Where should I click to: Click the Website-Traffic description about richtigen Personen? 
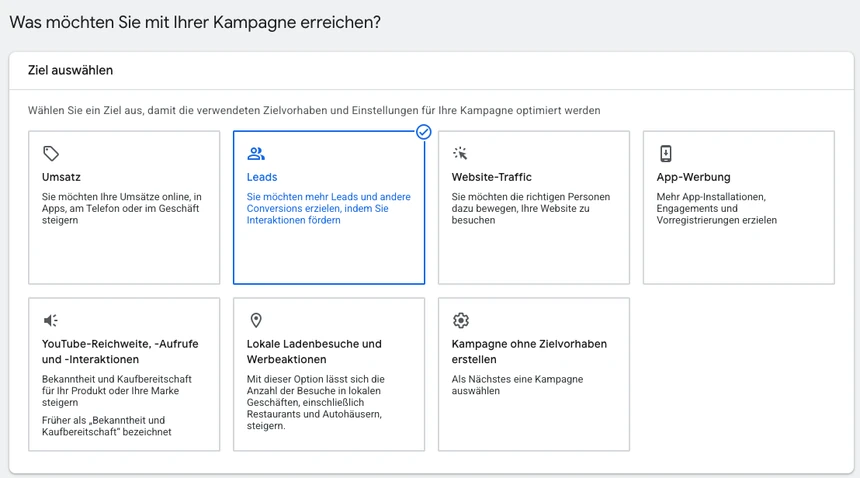[x=530, y=208]
